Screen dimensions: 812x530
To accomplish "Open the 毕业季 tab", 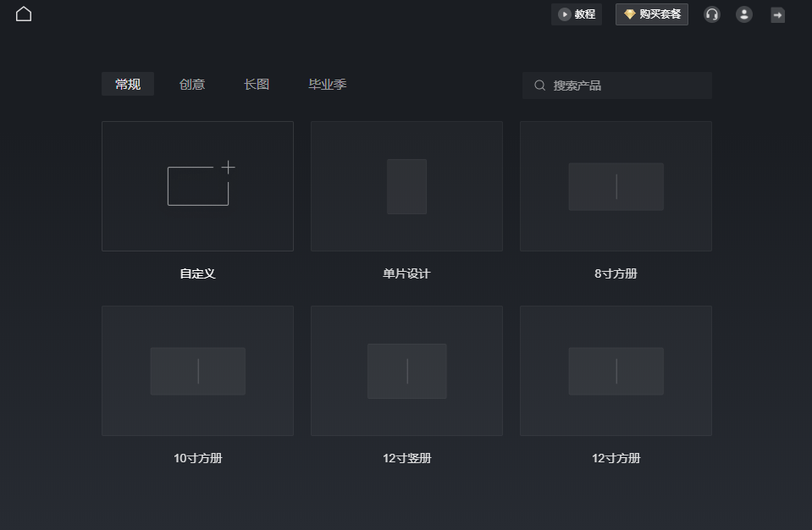I will pos(328,84).
